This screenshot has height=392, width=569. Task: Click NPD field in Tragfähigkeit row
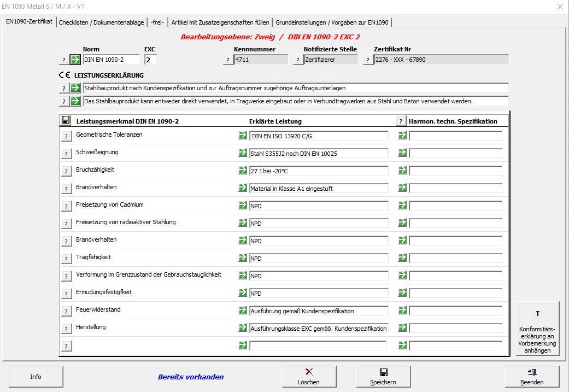click(319, 259)
